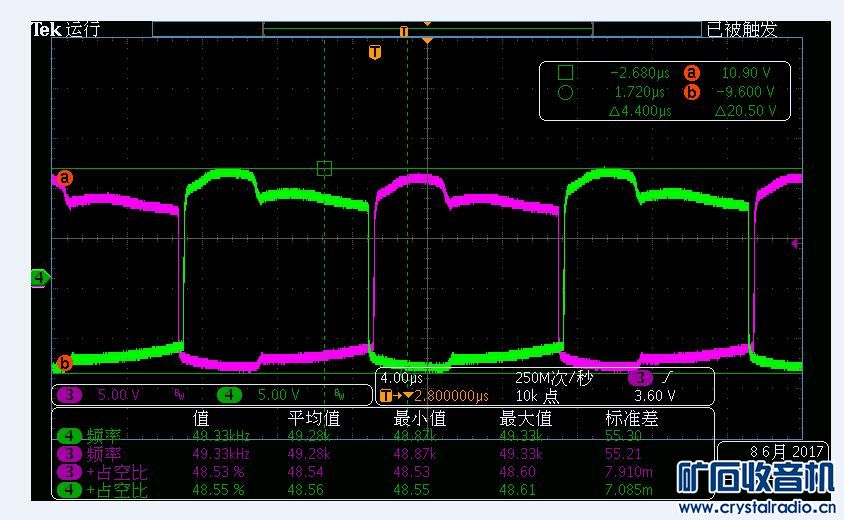Viewport: 844px width, 520px height.
Task: Click the orange triangle horizontal position marker
Action: tap(427, 40)
